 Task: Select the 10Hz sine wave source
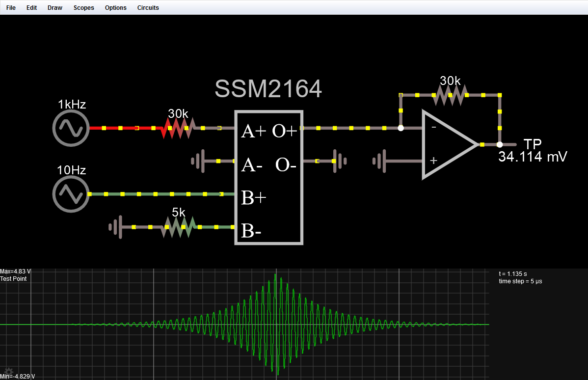[x=70, y=193]
